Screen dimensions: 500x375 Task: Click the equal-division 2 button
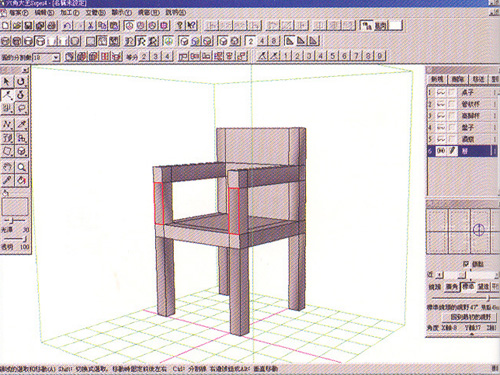144,56
